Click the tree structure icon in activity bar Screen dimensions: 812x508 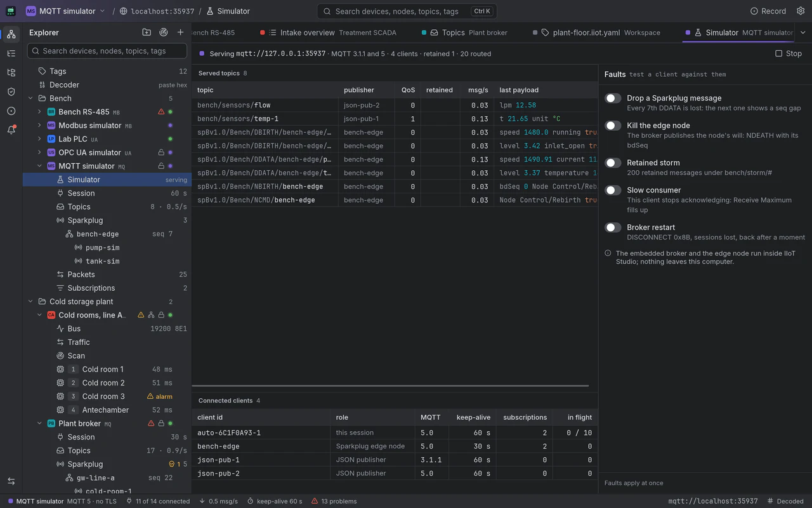pos(11,72)
